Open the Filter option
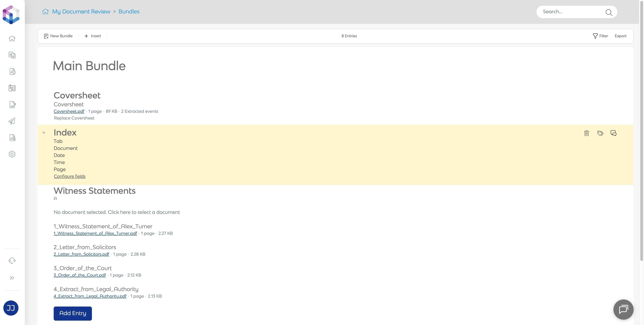Image resolution: width=644 pixels, height=325 pixels. click(x=600, y=36)
